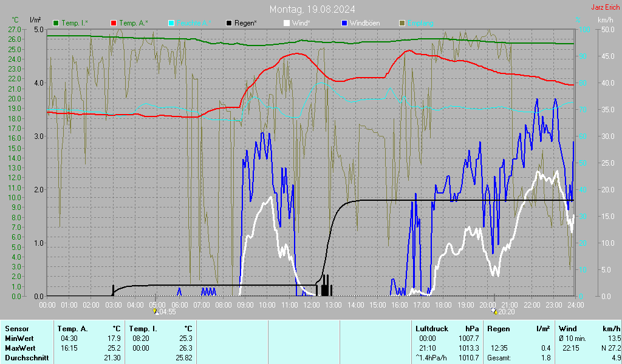The image size is (622, 364).
Task: Click the 18:00 time axis label
Action: (443, 304)
